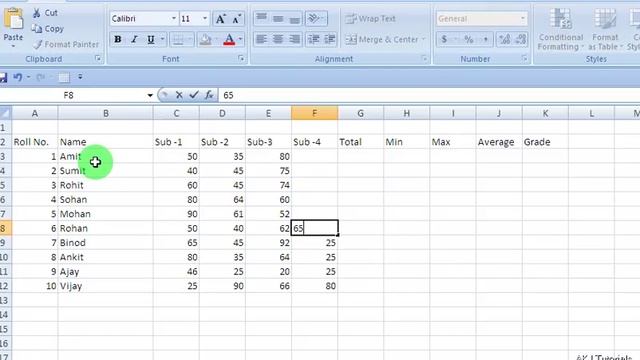Screen dimensions: 640x360
Task: Click the formula bar showing 65
Action: click(x=429, y=96)
